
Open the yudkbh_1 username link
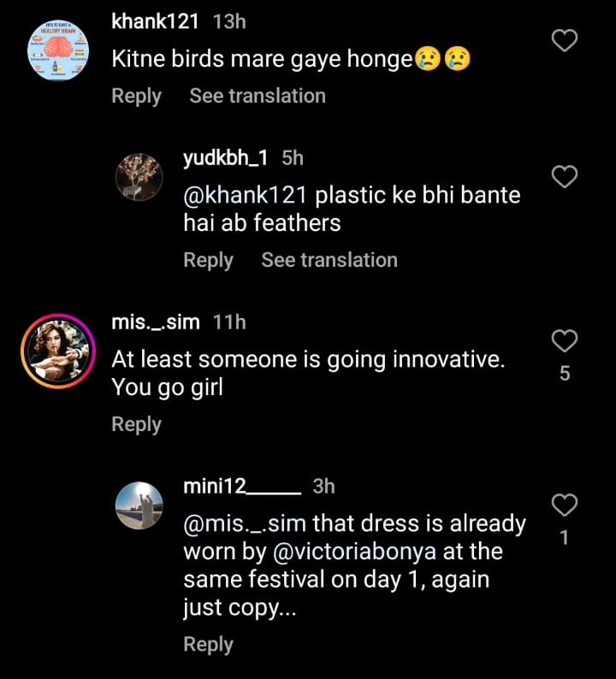click(226, 158)
